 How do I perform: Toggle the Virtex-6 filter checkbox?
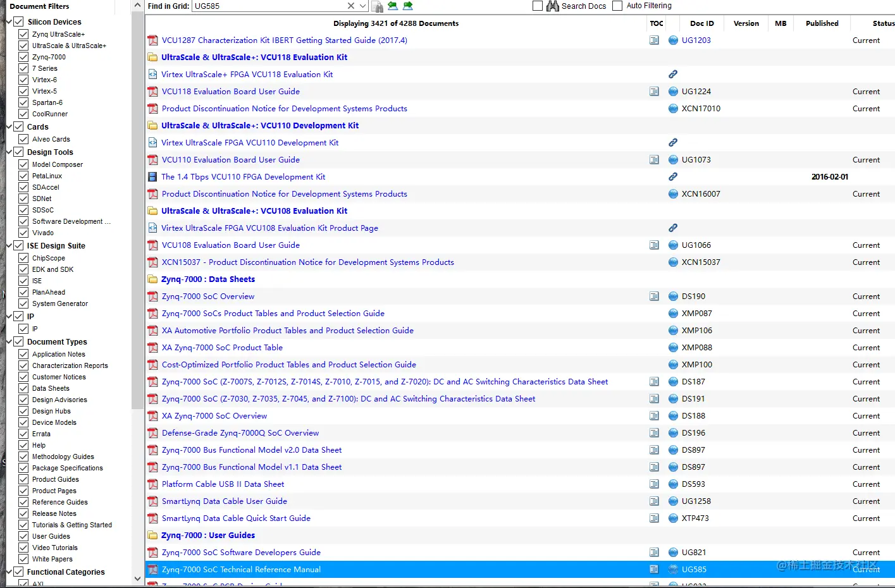point(23,80)
